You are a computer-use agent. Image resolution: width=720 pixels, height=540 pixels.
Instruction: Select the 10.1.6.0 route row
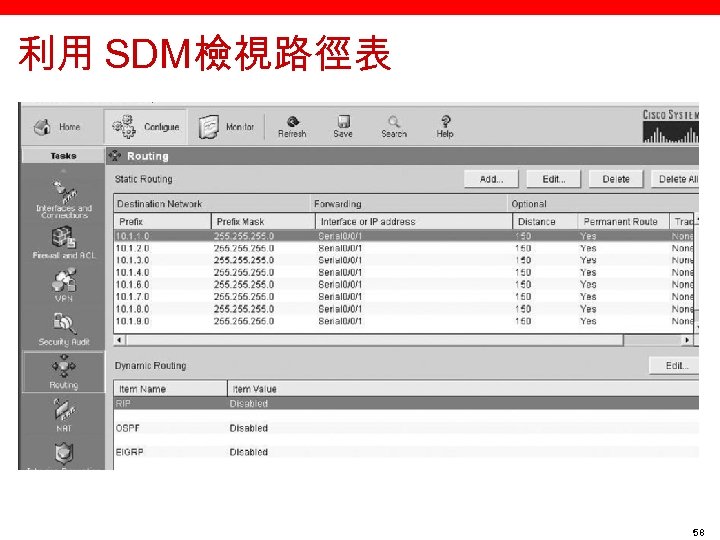tap(404, 284)
